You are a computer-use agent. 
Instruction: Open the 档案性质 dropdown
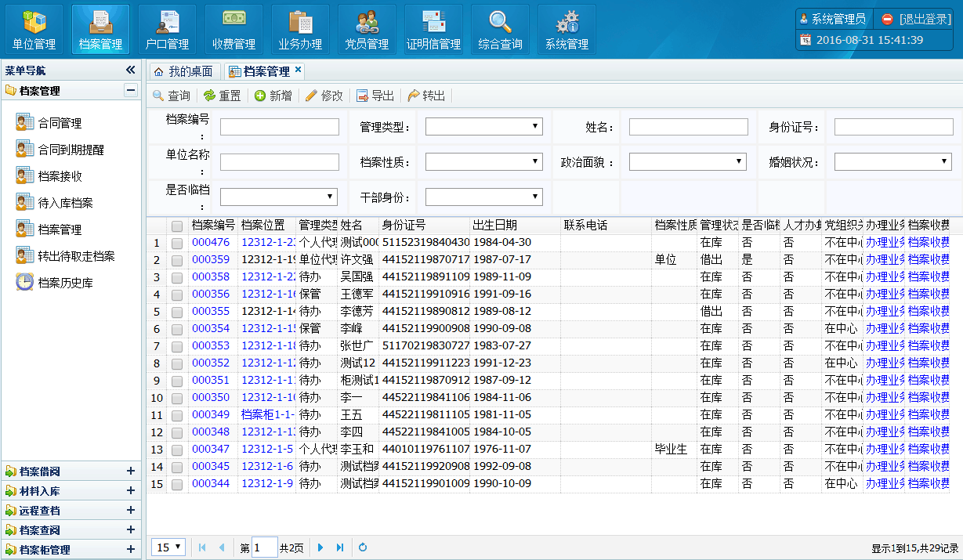tap(484, 161)
